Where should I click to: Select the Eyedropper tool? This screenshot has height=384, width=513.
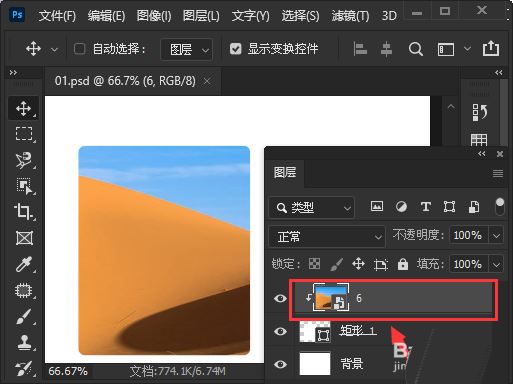24,264
